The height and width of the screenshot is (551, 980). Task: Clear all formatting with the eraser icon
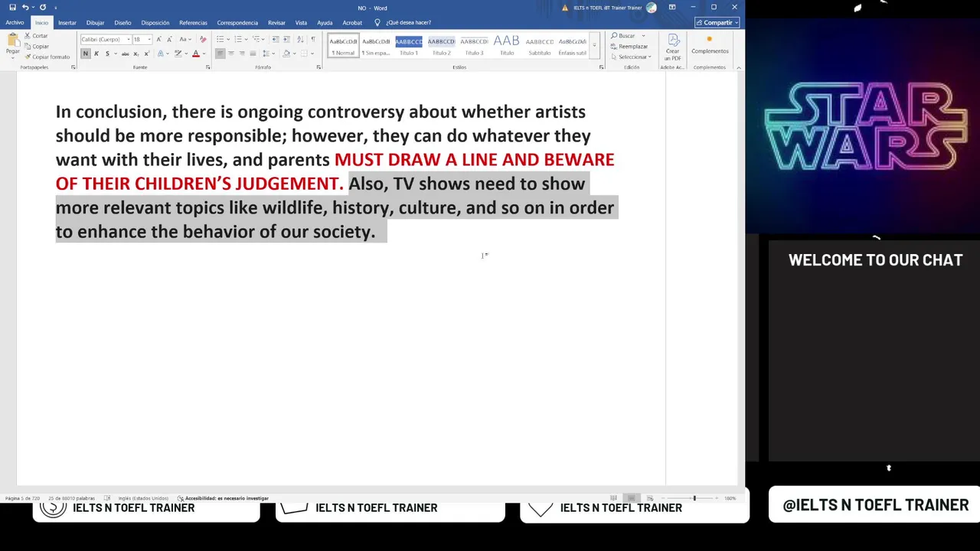coord(203,39)
